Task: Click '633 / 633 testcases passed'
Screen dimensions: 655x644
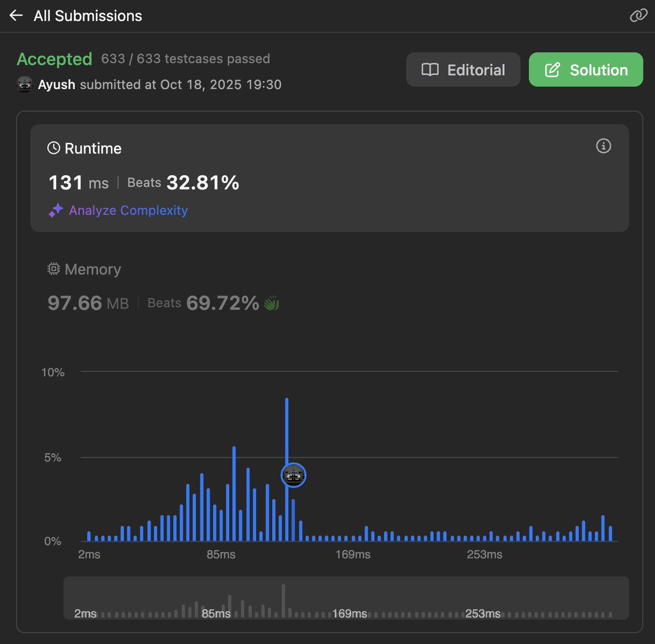Action: pos(186,59)
